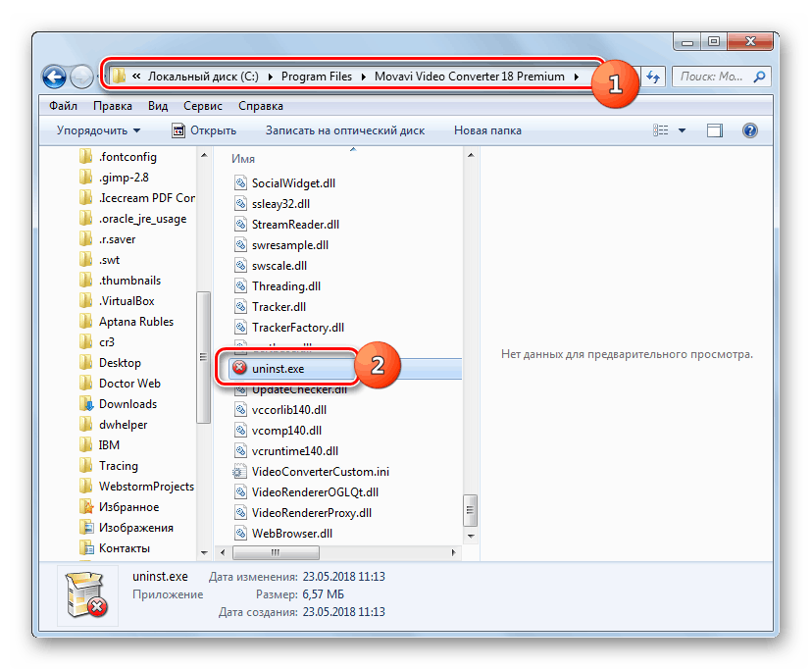This screenshot has height=670, width=812.
Task: Open the Правка menu
Action: pyautogui.click(x=113, y=106)
